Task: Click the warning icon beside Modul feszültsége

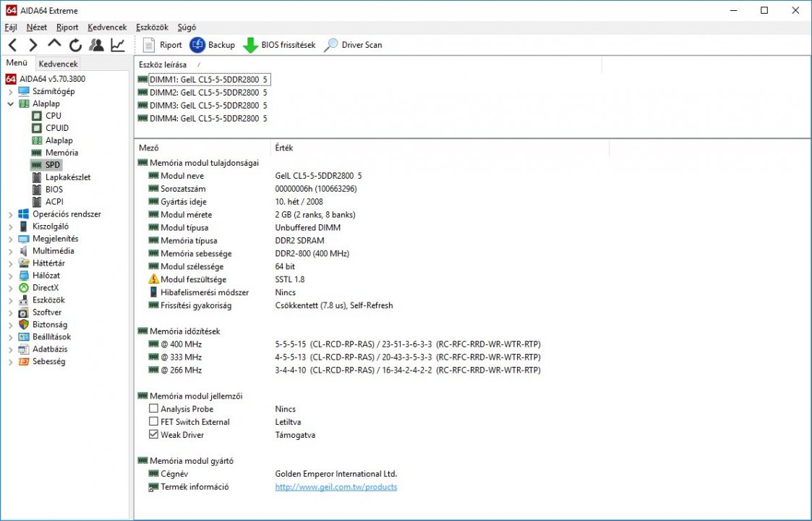Action: point(154,279)
